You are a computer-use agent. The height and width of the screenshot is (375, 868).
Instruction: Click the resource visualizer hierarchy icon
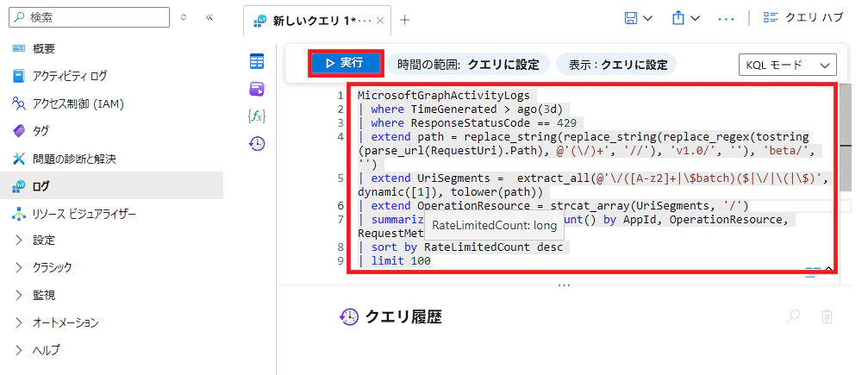coord(19,213)
